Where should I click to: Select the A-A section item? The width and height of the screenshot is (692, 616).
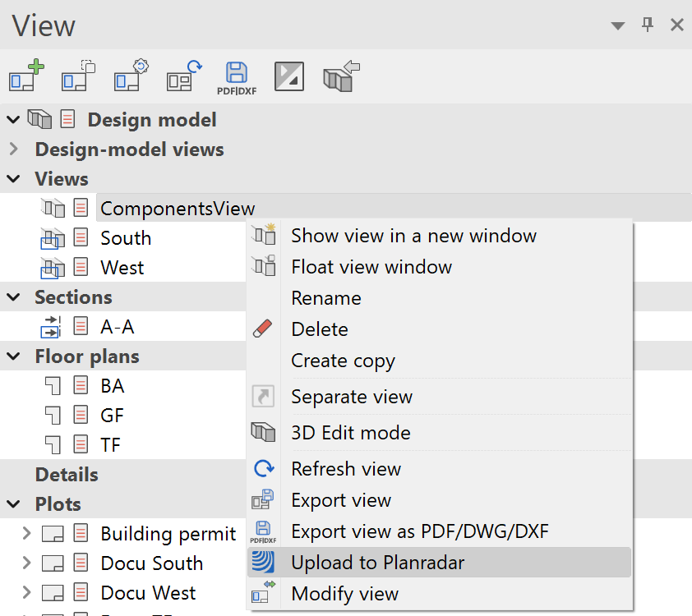click(118, 327)
